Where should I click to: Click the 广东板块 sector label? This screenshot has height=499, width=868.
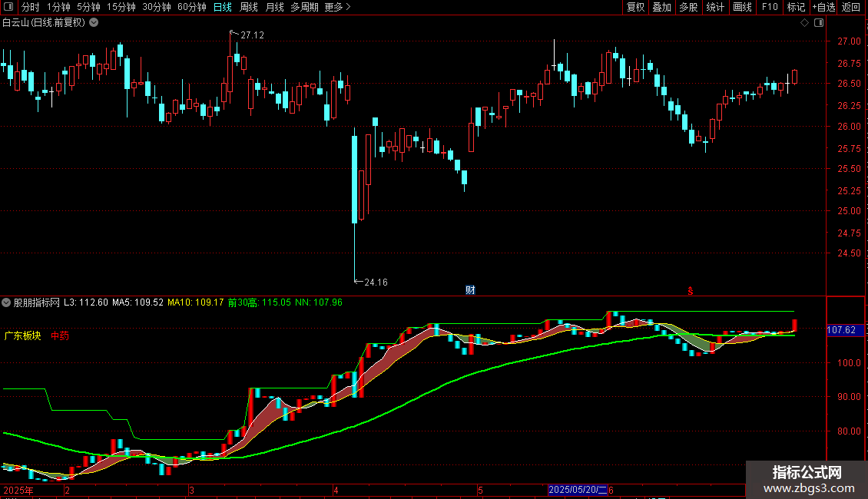tap(23, 335)
